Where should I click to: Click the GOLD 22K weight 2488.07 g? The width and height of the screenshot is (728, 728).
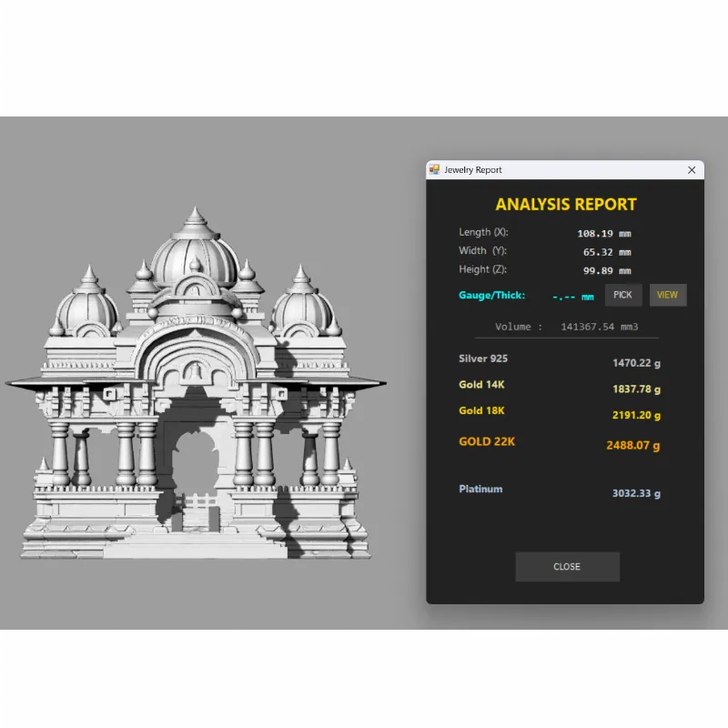[632, 446]
